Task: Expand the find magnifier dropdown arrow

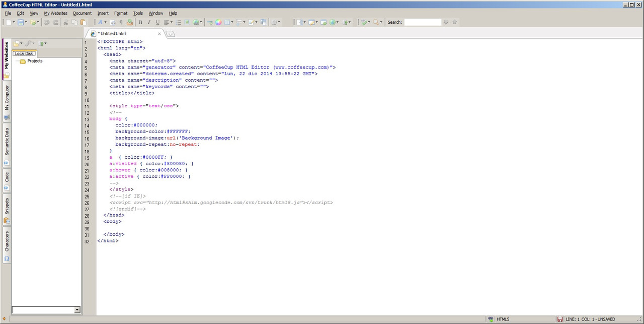Action: pyautogui.click(x=381, y=22)
